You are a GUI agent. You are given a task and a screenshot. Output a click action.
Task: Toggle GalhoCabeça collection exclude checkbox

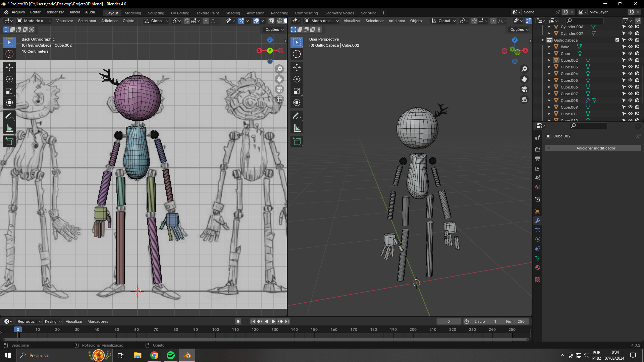(617, 40)
